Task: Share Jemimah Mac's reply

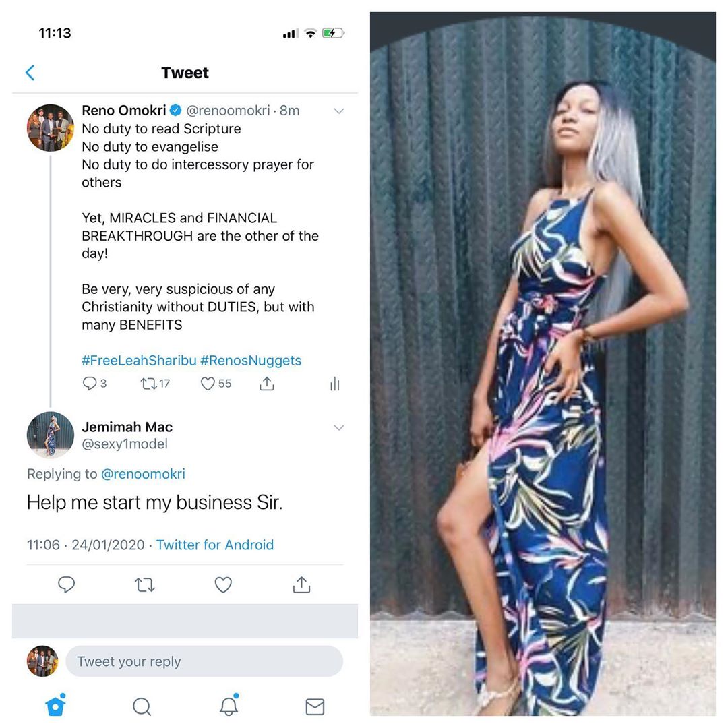Action: coord(302,584)
